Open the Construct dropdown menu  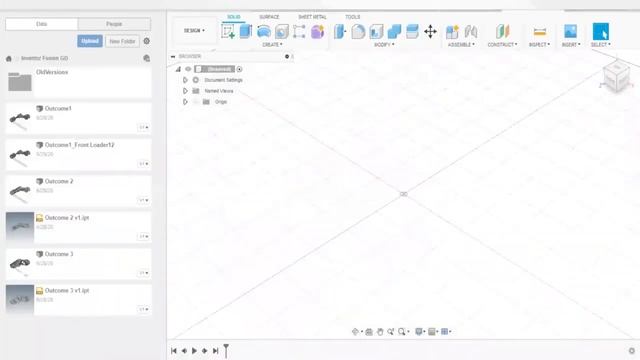click(x=502, y=44)
